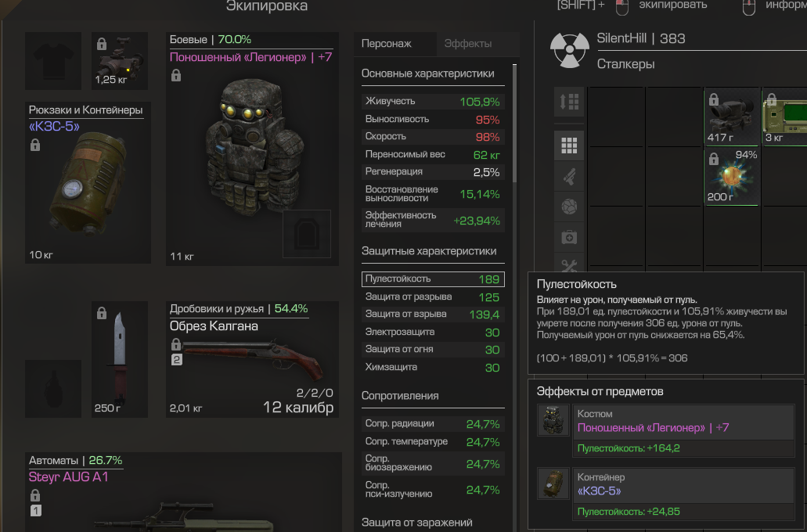This screenshot has width=807, height=532.
Task: Select the artifacts filter icon
Action: pyautogui.click(x=569, y=207)
